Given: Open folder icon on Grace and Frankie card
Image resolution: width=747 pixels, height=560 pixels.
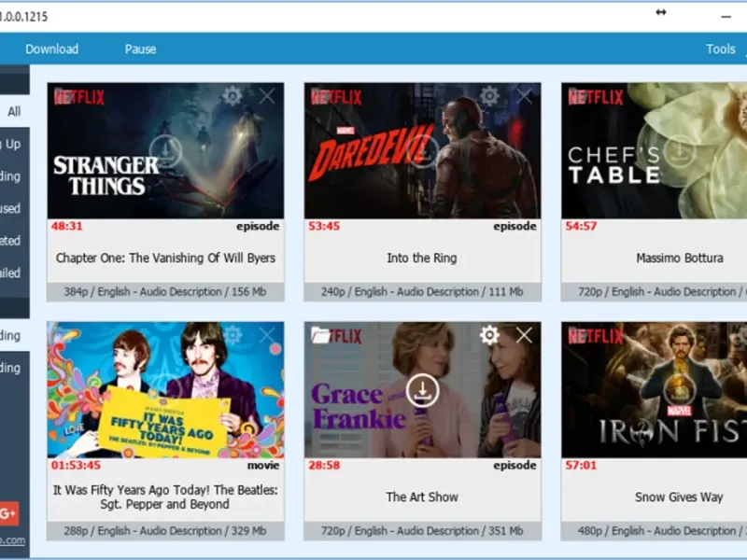Looking at the screenshot, I should 320,335.
